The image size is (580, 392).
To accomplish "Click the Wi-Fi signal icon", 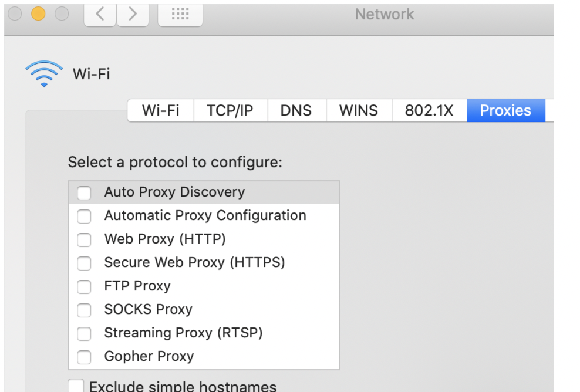I will [x=44, y=75].
